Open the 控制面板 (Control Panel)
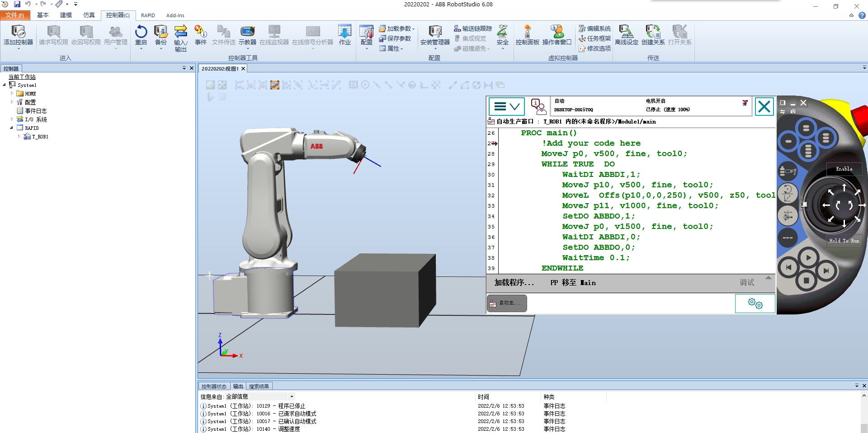868x433 pixels. point(528,35)
